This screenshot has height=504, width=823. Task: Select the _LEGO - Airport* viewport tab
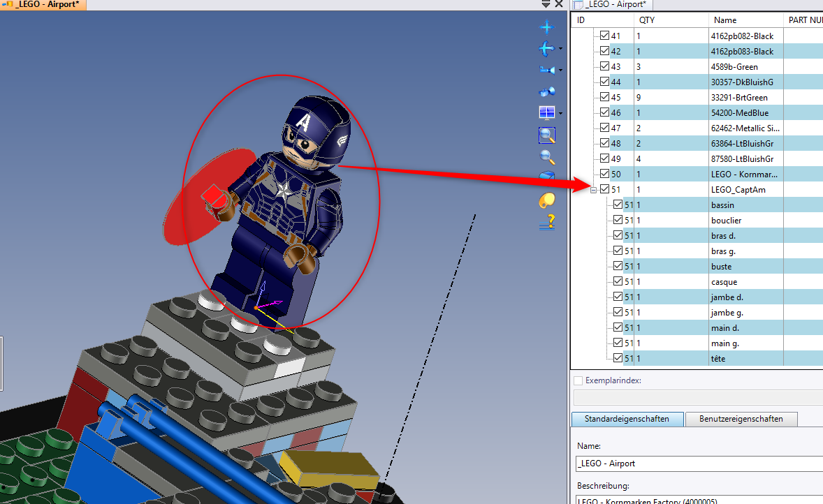coord(43,5)
